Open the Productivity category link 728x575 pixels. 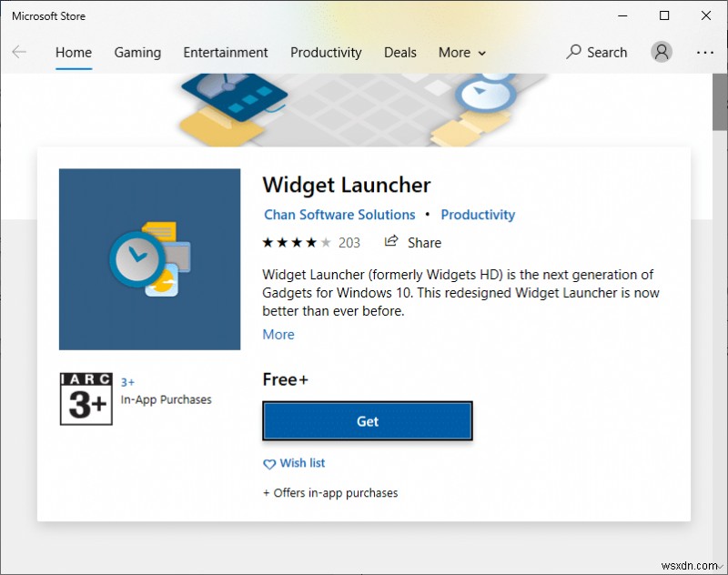click(x=478, y=215)
